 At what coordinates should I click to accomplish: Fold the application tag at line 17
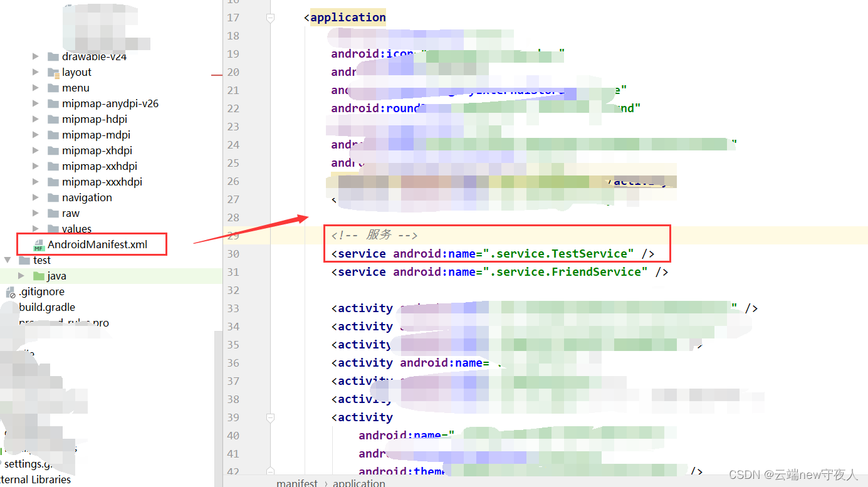[x=270, y=18]
